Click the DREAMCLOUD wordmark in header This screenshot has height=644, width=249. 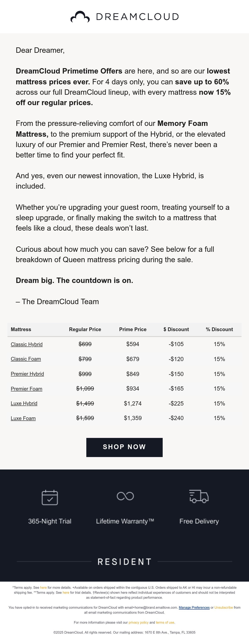137,17
